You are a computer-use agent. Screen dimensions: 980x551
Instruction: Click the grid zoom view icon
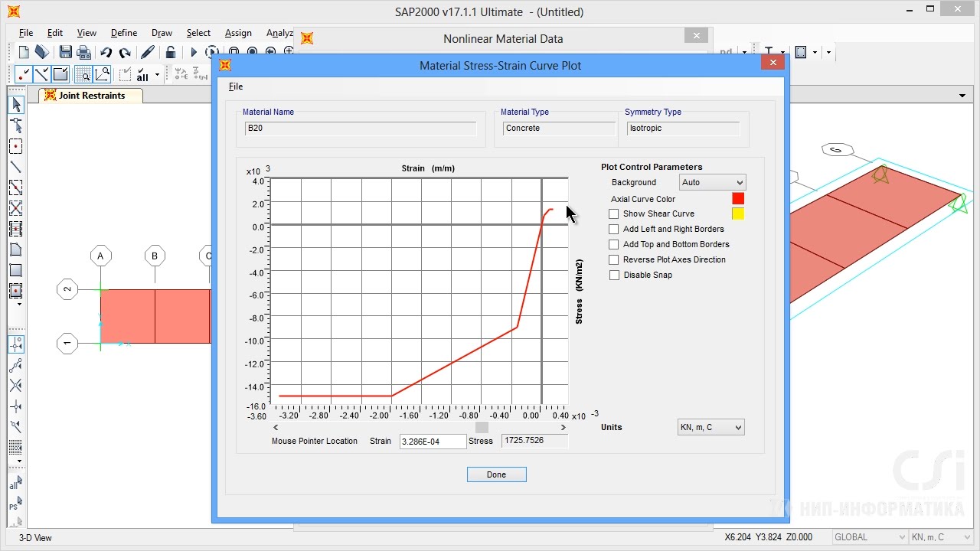83,74
